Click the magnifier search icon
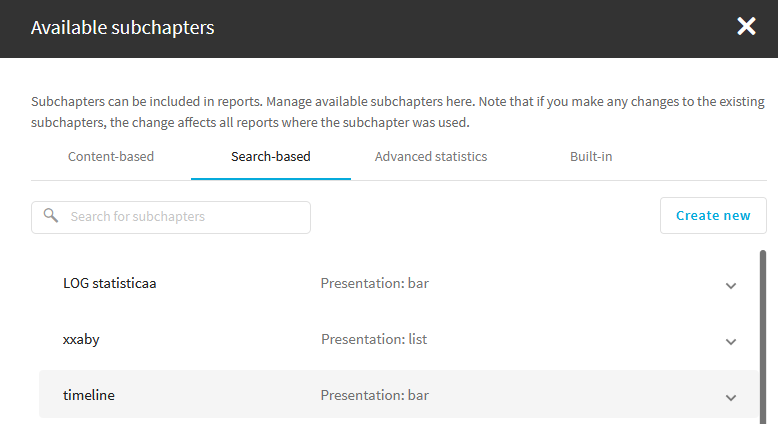This screenshot has width=778, height=424. pos(51,215)
